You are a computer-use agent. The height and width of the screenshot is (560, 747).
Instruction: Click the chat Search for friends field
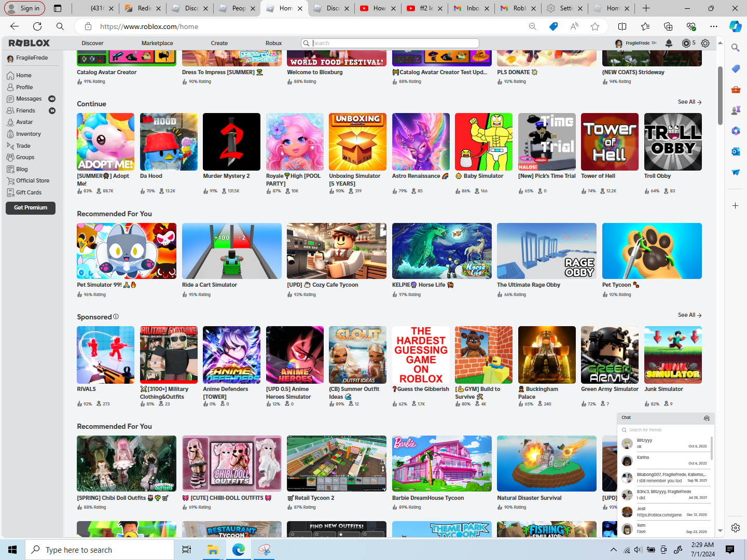tap(666, 430)
